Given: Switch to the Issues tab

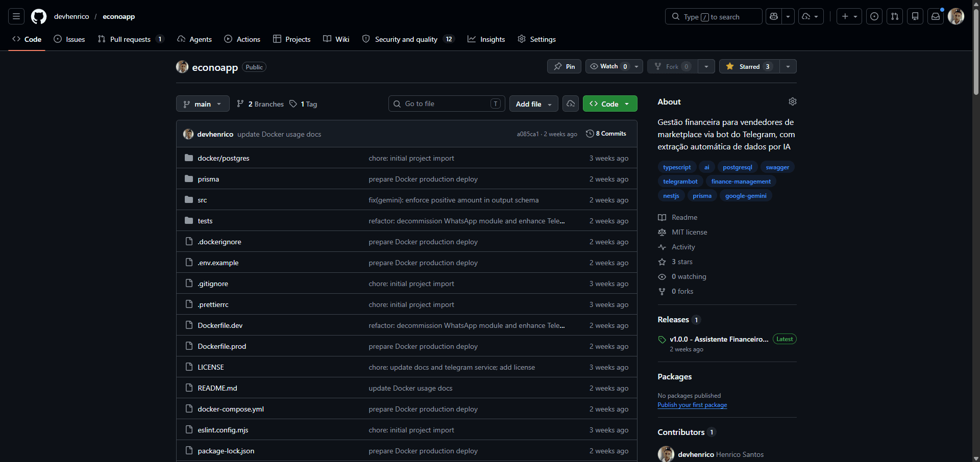Looking at the screenshot, I should [x=69, y=39].
